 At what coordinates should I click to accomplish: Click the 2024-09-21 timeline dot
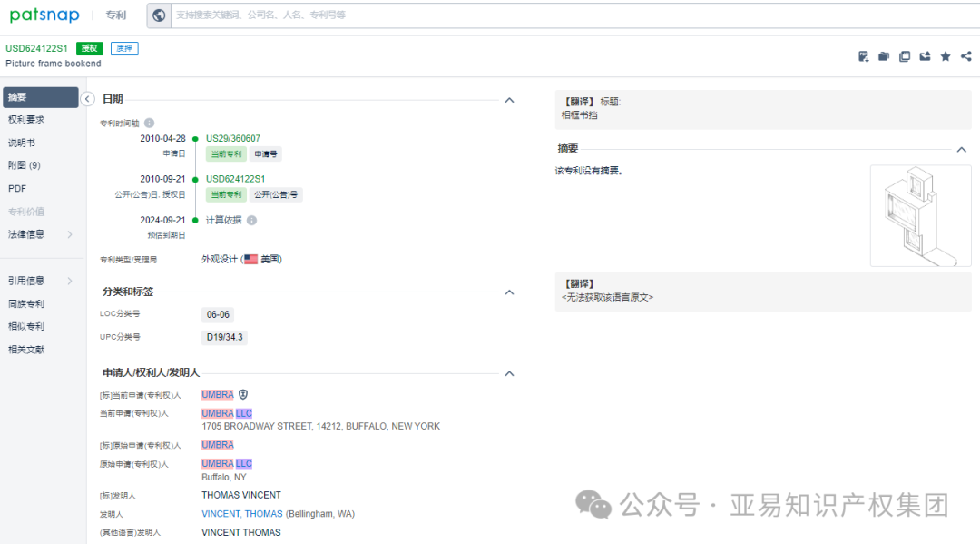[195, 220]
